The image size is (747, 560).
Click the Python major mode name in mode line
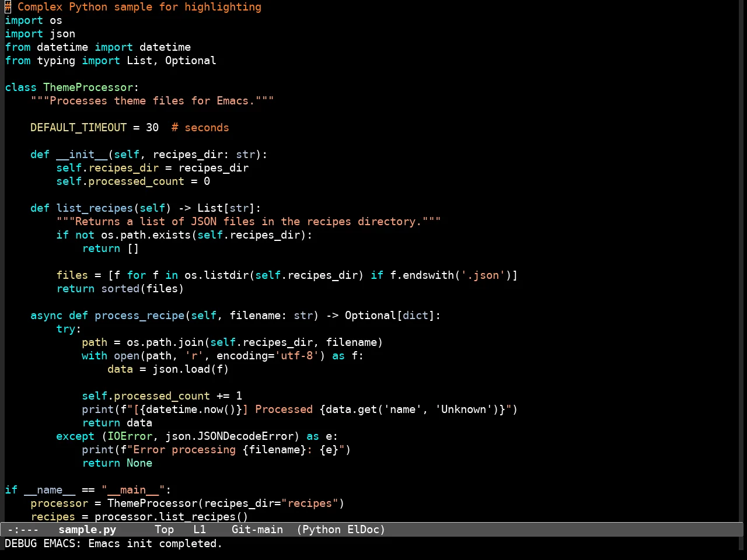(322, 530)
